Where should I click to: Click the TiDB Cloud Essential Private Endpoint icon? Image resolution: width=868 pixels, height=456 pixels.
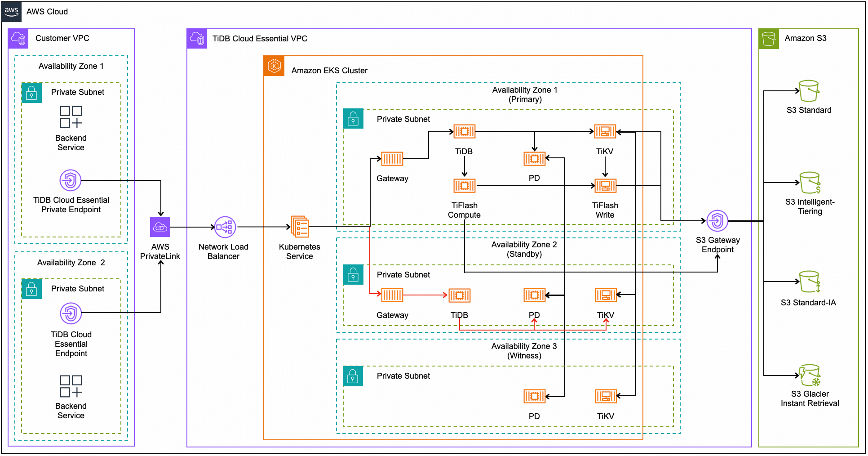coord(71,180)
